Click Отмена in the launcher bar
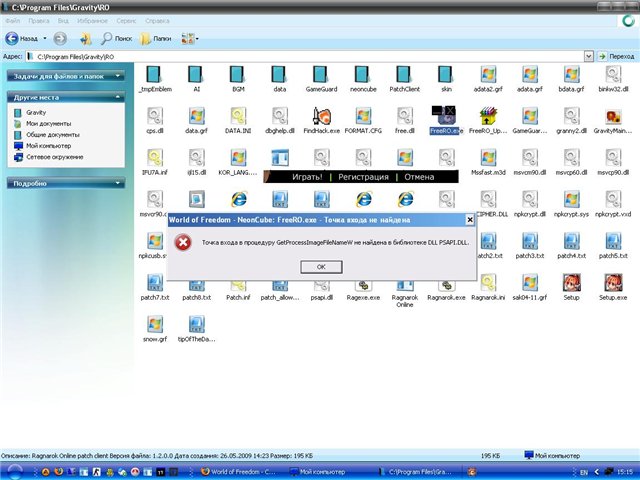The height and width of the screenshot is (480, 640). pyautogui.click(x=419, y=177)
